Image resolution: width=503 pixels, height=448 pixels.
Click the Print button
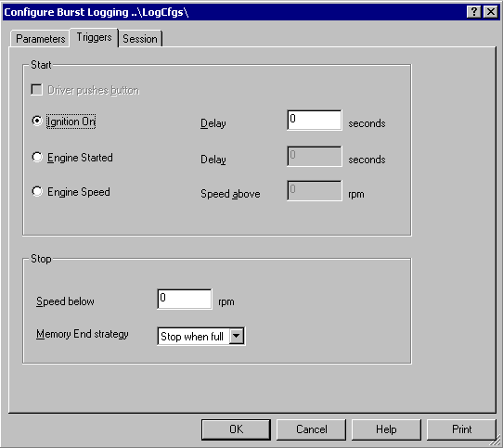pos(461,429)
